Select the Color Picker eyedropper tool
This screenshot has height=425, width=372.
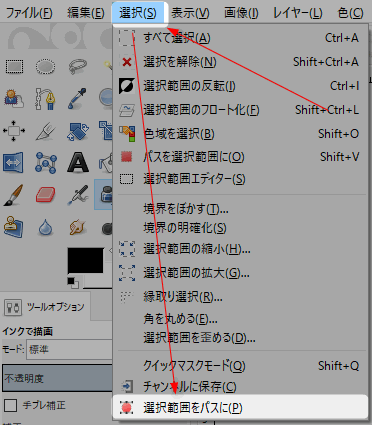[x=77, y=98]
